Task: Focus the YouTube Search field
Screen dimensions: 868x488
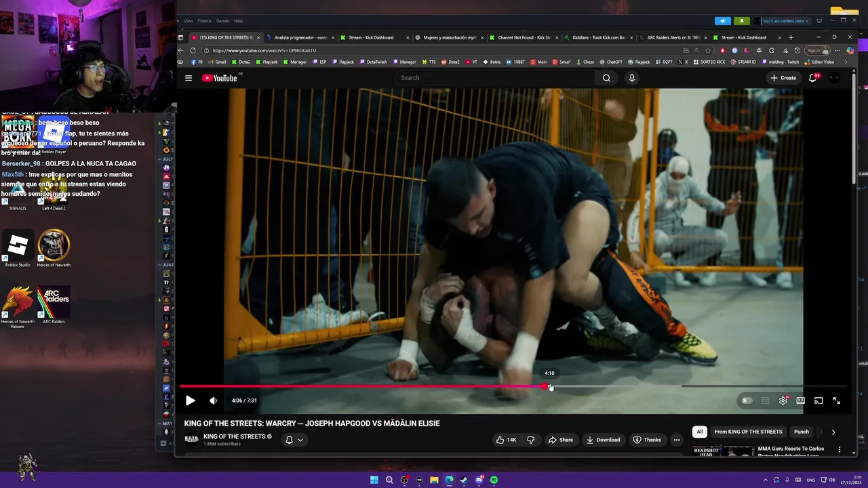Action: click(x=495, y=78)
